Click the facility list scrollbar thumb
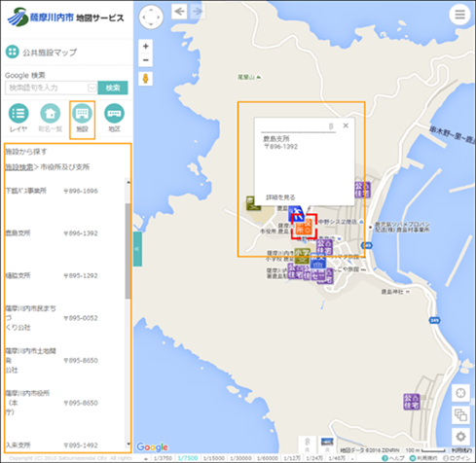This screenshot has width=476, height=463. point(128,251)
